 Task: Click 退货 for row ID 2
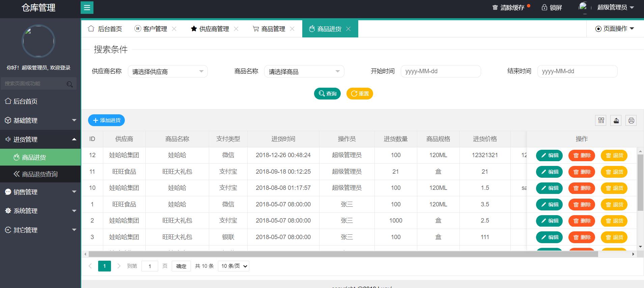pos(614,221)
